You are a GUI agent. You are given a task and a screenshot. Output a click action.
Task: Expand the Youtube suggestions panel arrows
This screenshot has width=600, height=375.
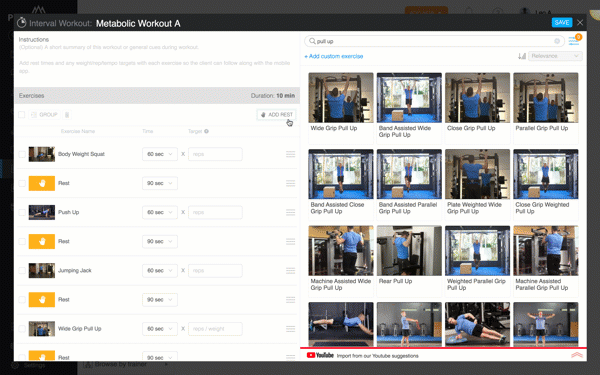point(577,355)
